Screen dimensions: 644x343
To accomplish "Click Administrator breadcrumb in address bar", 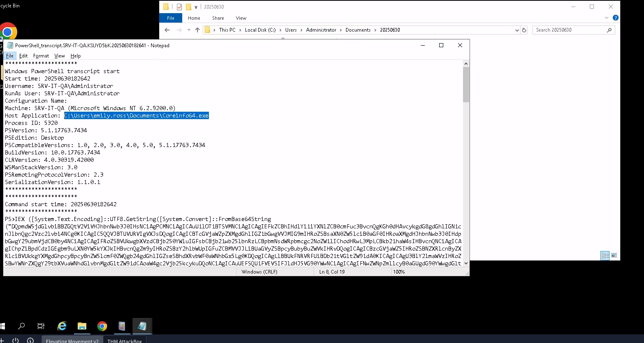I will (321, 30).
